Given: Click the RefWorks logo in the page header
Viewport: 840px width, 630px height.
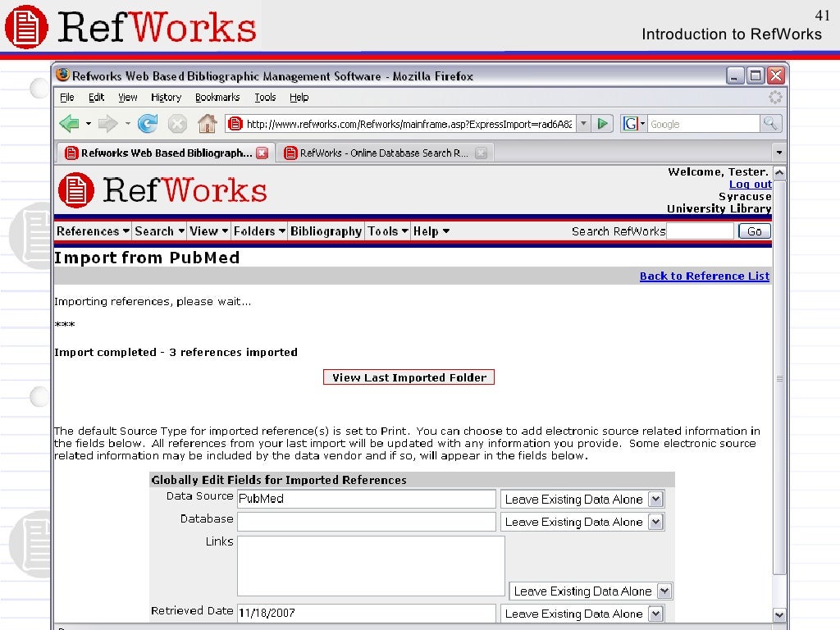Looking at the screenshot, I should [x=162, y=190].
